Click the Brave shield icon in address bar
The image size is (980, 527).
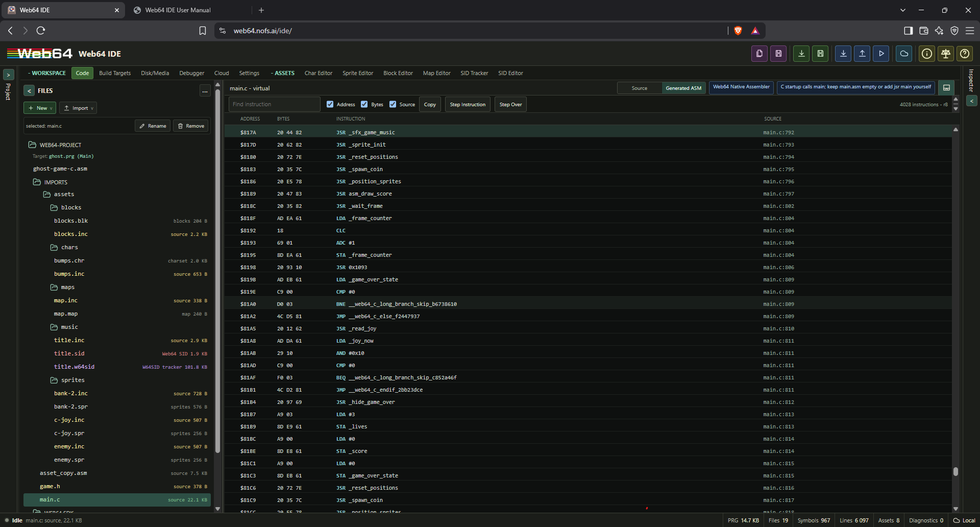coord(738,31)
